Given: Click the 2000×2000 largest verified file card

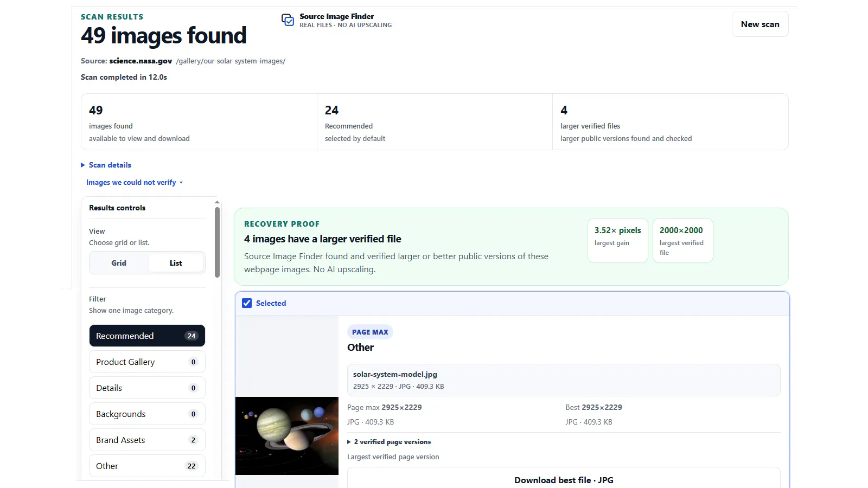Looking at the screenshot, I should click(682, 241).
